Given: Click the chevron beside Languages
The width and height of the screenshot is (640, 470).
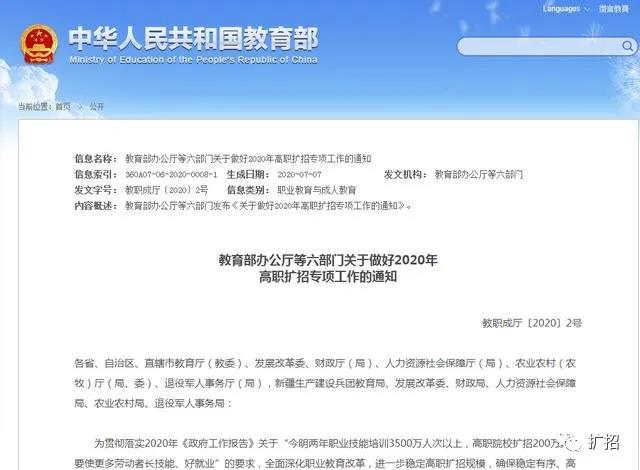Looking at the screenshot, I should (x=586, y=8).
